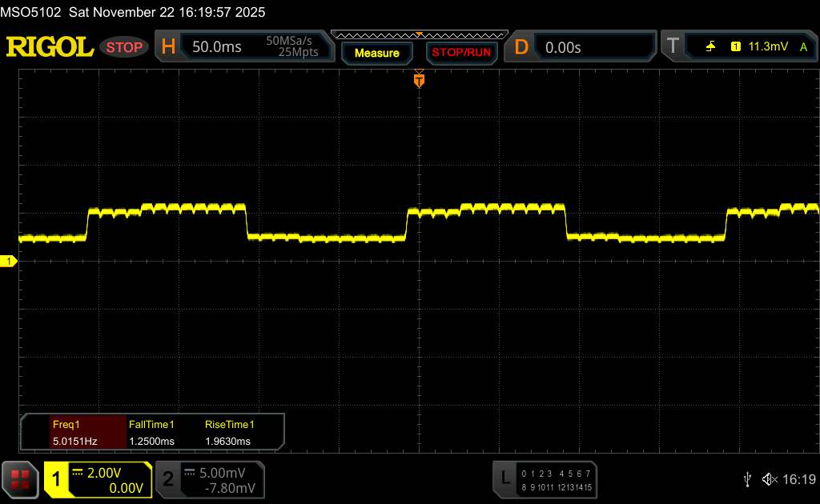Select the orange H horizontal label
Viewport: 820px width, 504px height.
pos(168,47)
